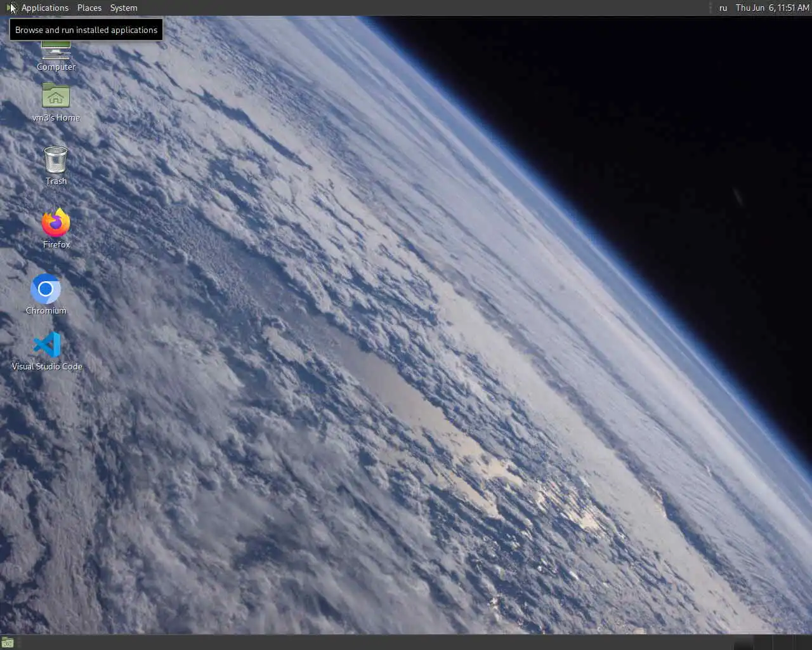Select the vm3's Home folder icon

pos(56,102)
